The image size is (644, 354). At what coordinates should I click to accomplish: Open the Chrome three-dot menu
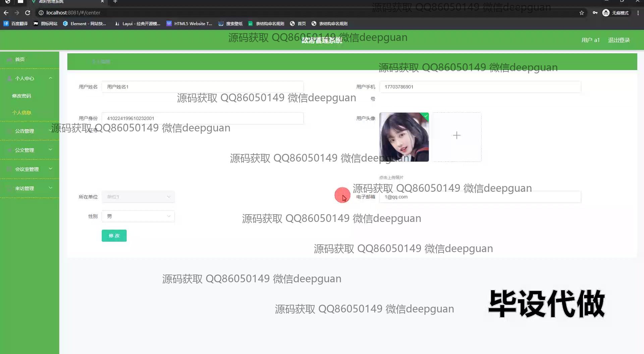point(638,13)
